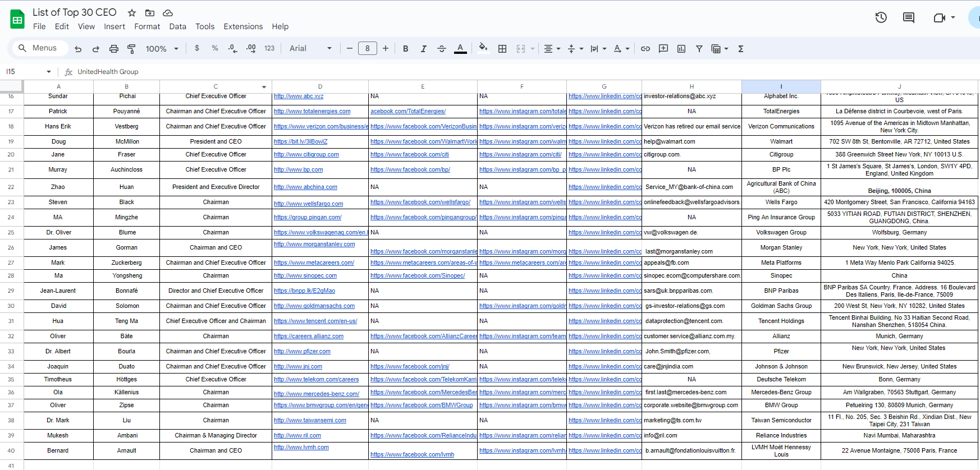Open the facebook.com/wellsfargo link

pos(420,202)
